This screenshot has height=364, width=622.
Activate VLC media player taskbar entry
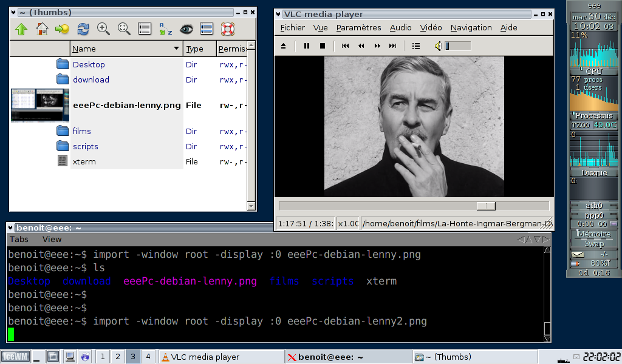coord(221,357)
